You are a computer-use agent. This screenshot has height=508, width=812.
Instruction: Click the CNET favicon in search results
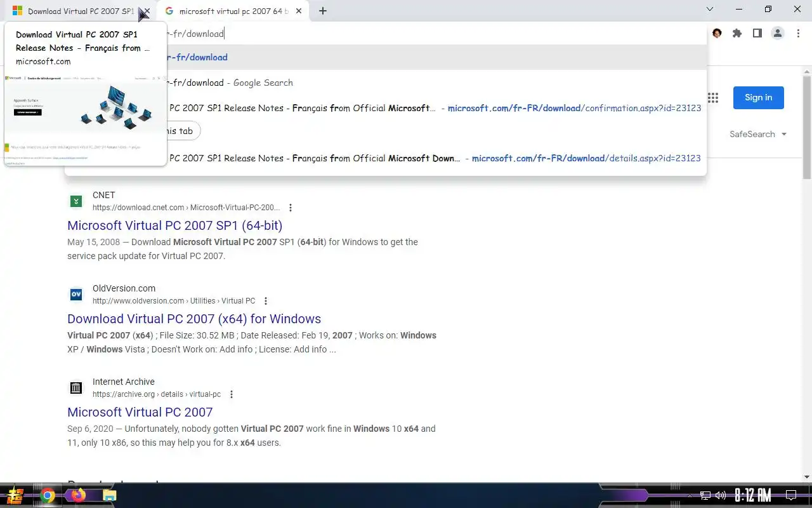[x=76, y=201]
